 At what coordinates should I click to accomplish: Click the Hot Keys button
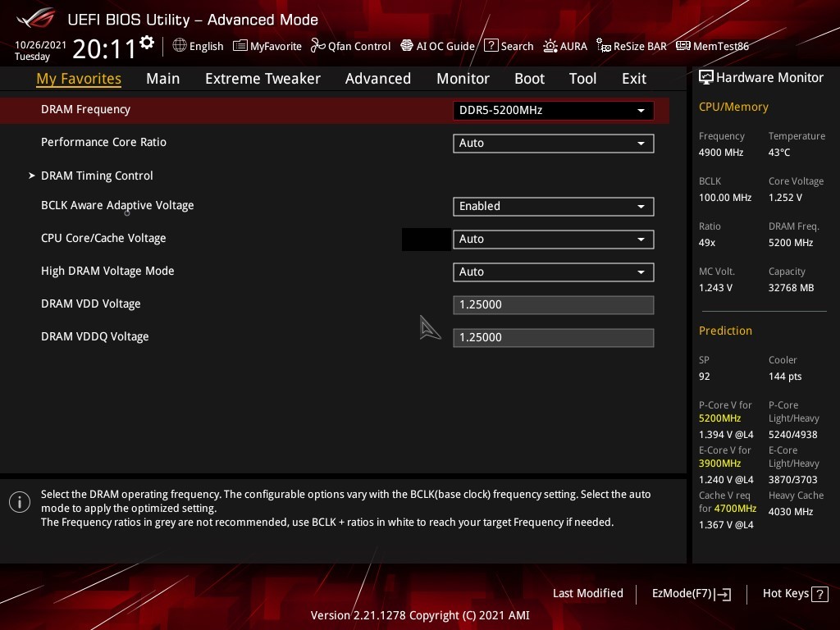(795, 594)
